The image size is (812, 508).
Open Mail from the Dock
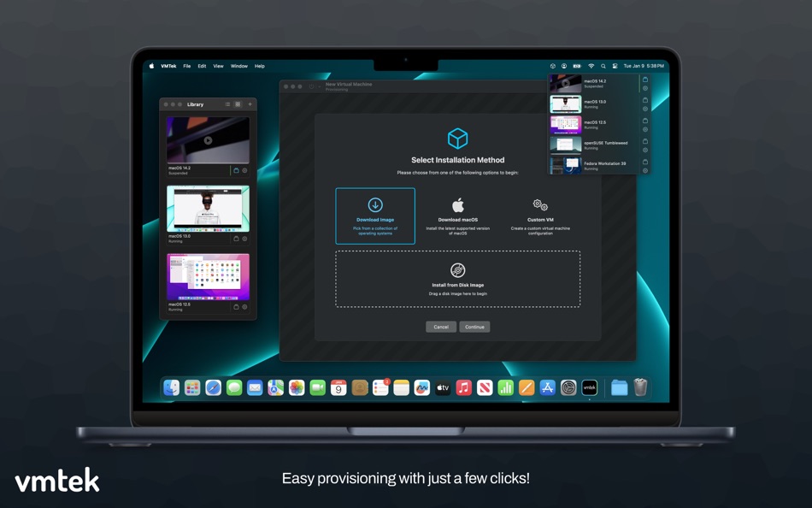[x=255, y=387]
